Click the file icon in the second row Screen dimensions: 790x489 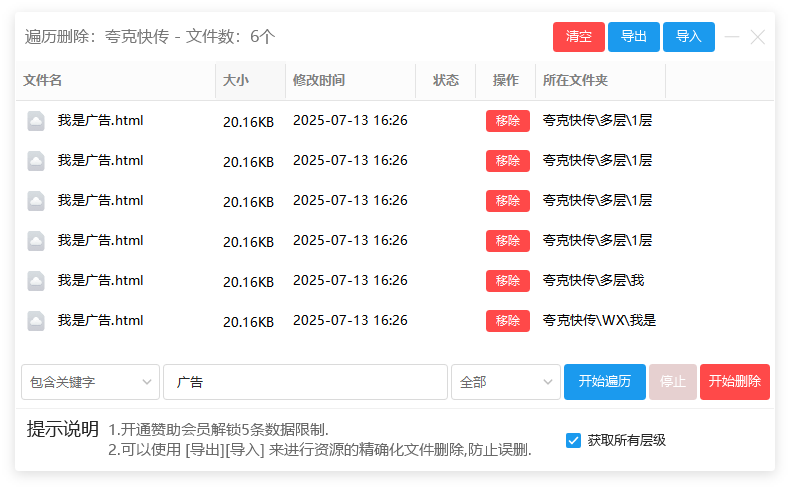pos(36,161)
